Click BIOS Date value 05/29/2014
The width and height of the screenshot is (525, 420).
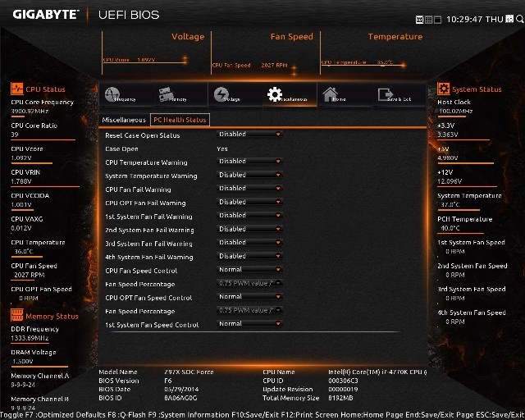[181, 389]
